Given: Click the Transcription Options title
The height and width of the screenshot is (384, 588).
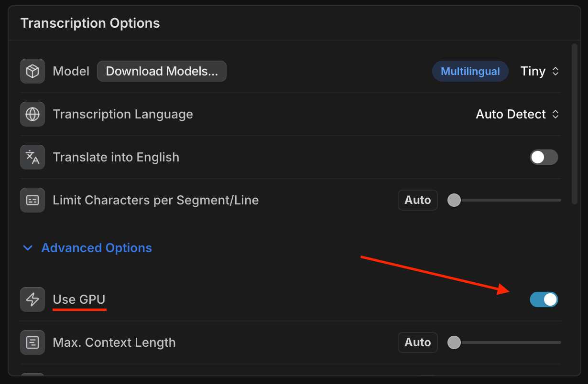Looking at the screenshot, I should pyautogui.click(x=90, y=23).
